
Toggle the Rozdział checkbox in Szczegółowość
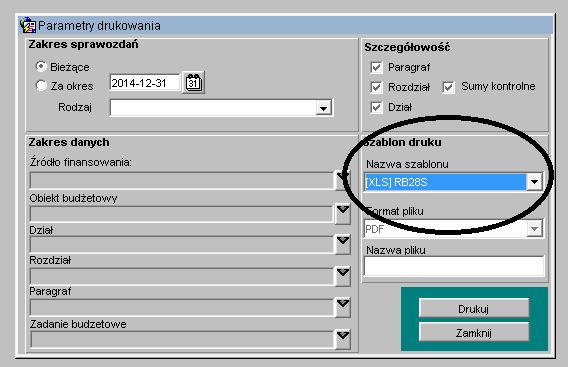point(376,87)
